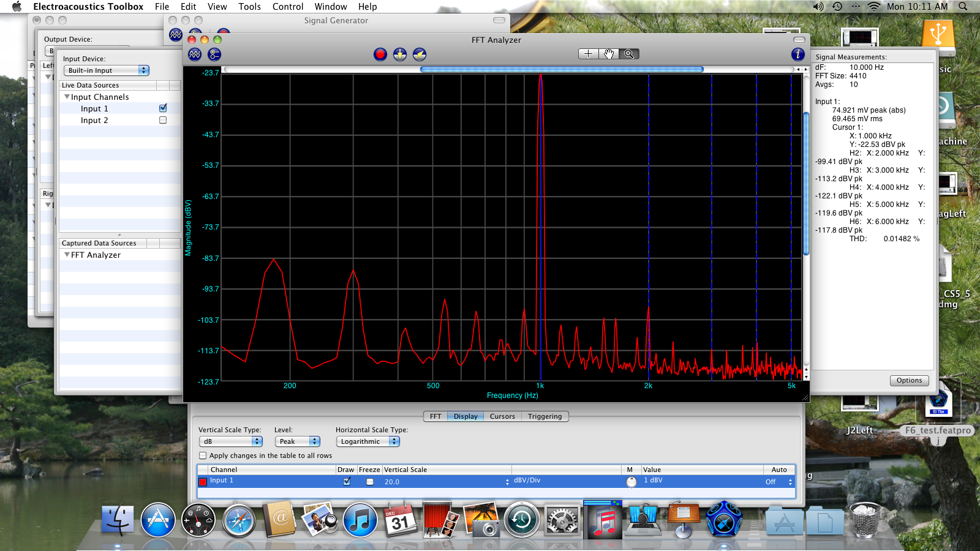Image resolution: width=980 pixels, height=551 pixels.
Task: Click the toolbar toggle pill in FFT Analyzer title bar
Action: coord(799,40)
